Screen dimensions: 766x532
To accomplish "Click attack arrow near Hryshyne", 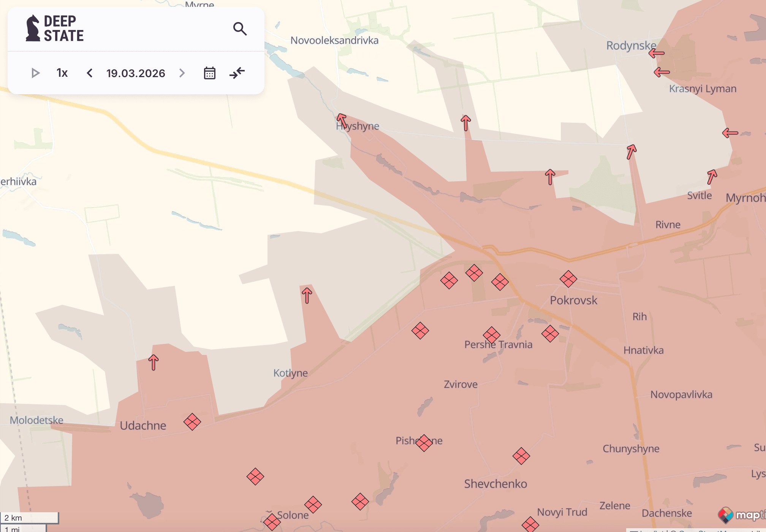I will click(x=342, y=120).
